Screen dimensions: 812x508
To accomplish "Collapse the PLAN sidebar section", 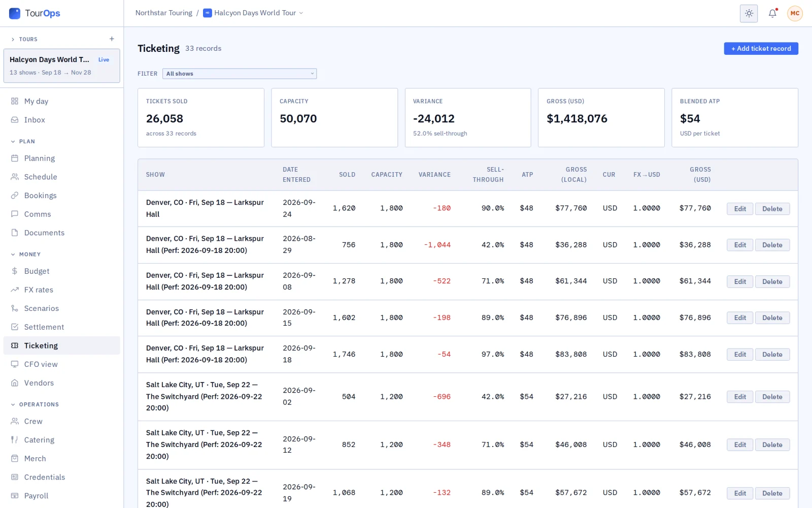I will click(x=23, y=141).
